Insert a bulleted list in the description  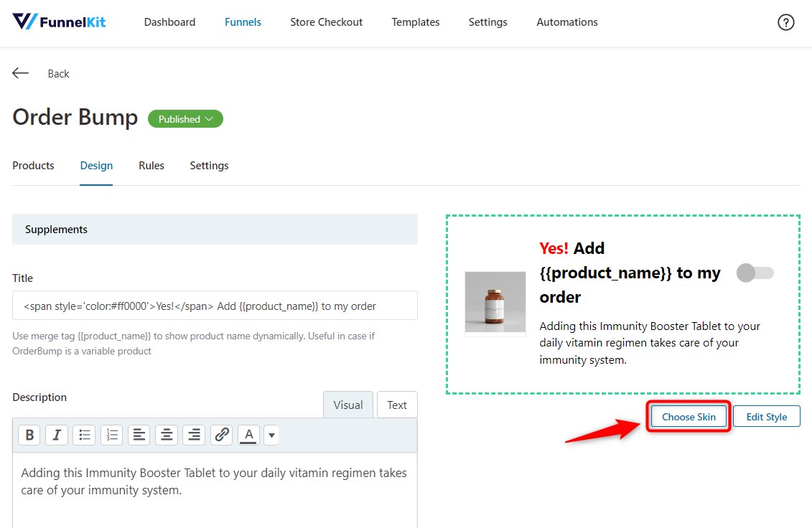point(84,435)
